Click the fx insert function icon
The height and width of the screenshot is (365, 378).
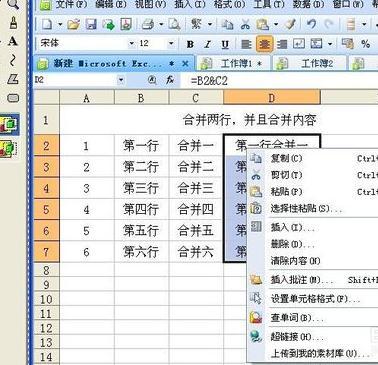click(x=170, y=80)
